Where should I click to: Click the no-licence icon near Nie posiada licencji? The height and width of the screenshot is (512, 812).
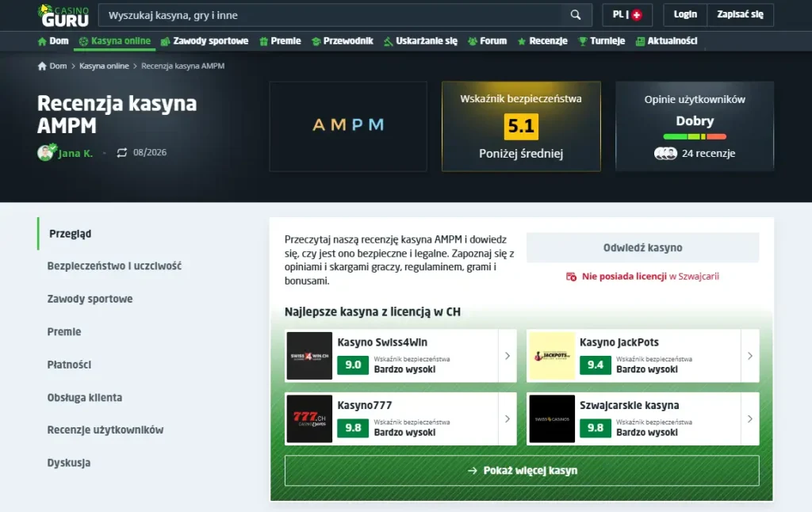pyautogui.click(x=571, y=277)
